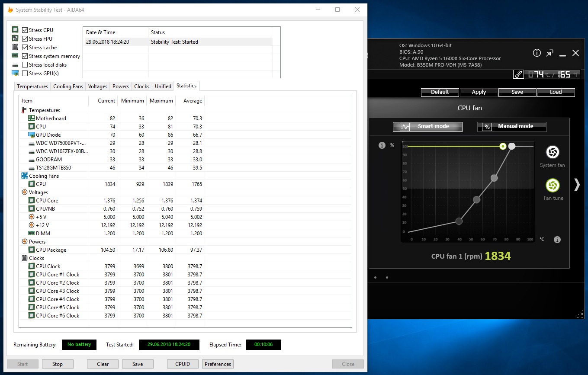Image resolution: width=588 pixels, height=375 pixels.
Task: Click the blue fan icon of Cooling Fans
Action: point(24,176)
